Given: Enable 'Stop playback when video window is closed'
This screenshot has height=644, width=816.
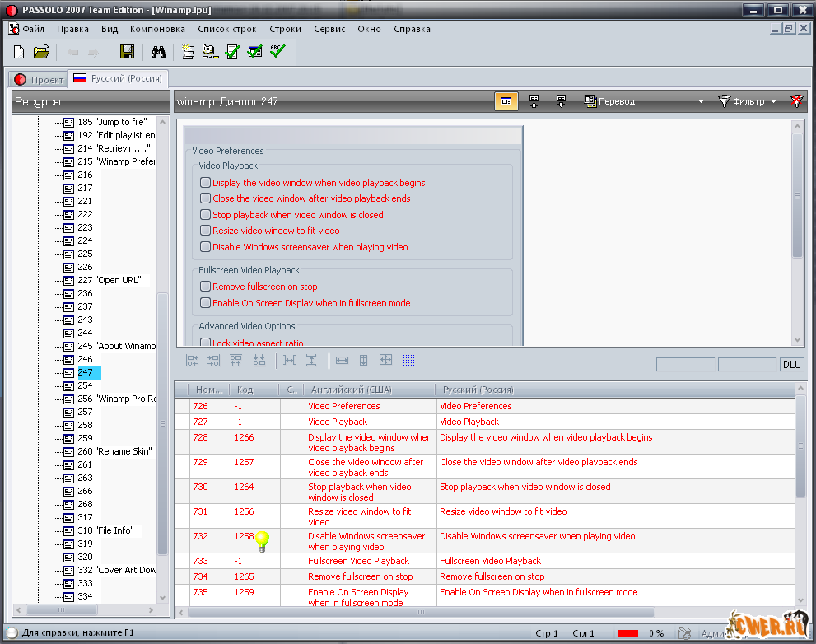Looking at the screenshot, I should coord(206,215).
